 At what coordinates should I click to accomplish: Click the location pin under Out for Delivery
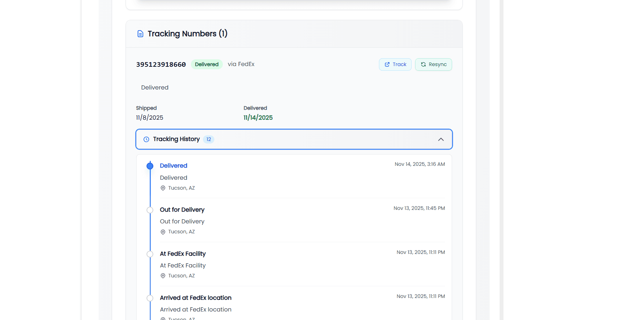[x=163, y=232]
